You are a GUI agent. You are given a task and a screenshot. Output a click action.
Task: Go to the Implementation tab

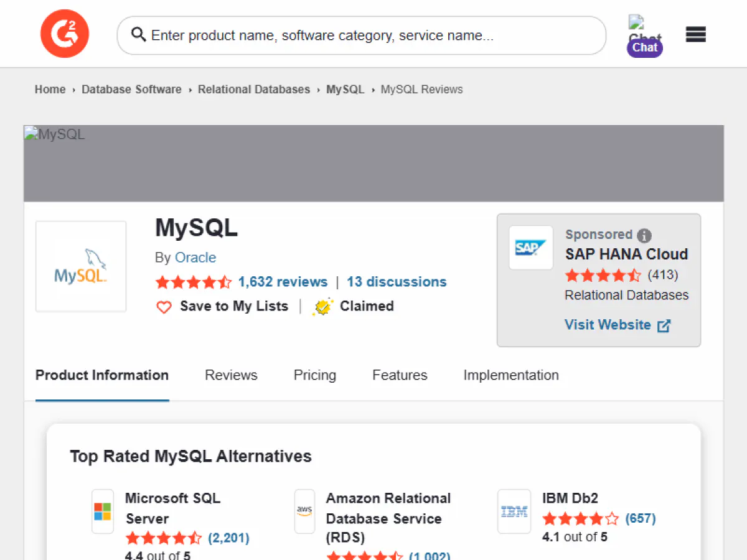(510, 375)
